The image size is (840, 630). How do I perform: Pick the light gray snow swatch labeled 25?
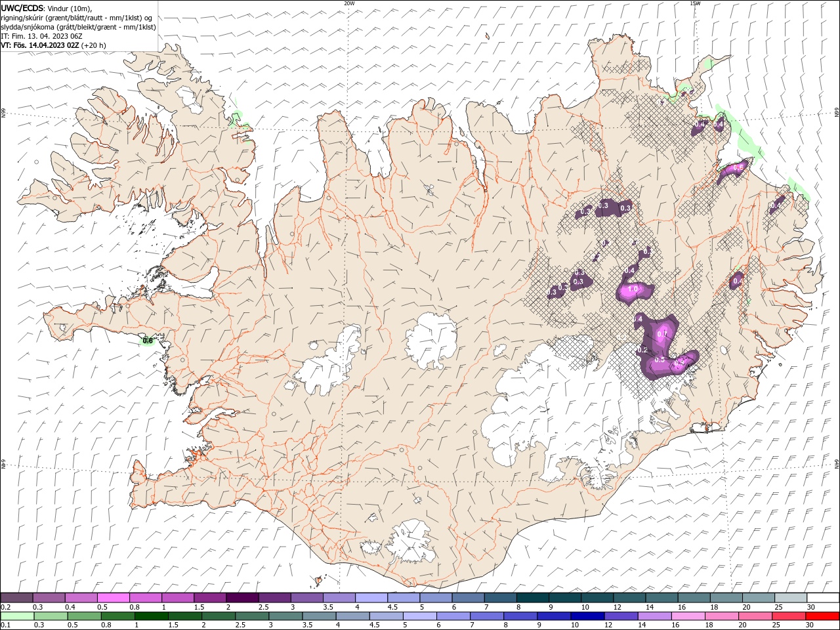(x=790, y=598)
